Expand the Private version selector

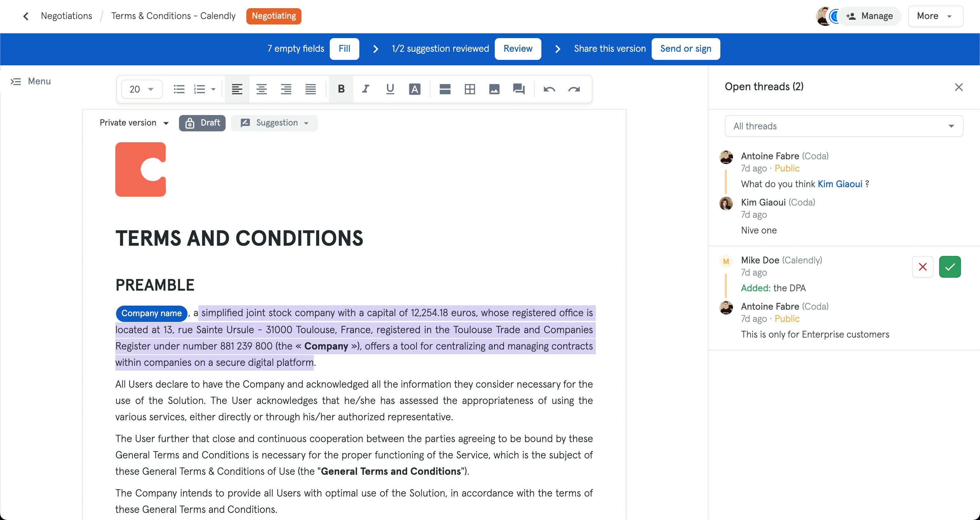click(x=133, y=123)
